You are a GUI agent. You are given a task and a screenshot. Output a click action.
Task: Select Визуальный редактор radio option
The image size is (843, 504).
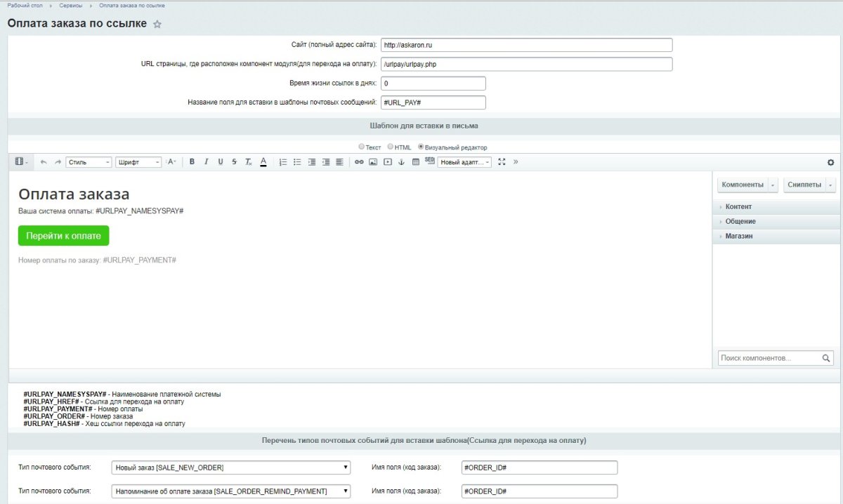421,147
